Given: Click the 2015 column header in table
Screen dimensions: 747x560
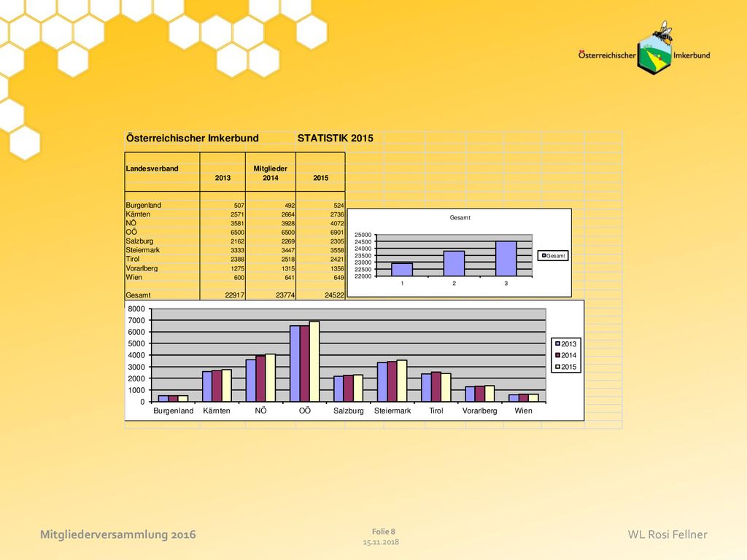Looking at the screenshot, I should [x=321, y=178].
